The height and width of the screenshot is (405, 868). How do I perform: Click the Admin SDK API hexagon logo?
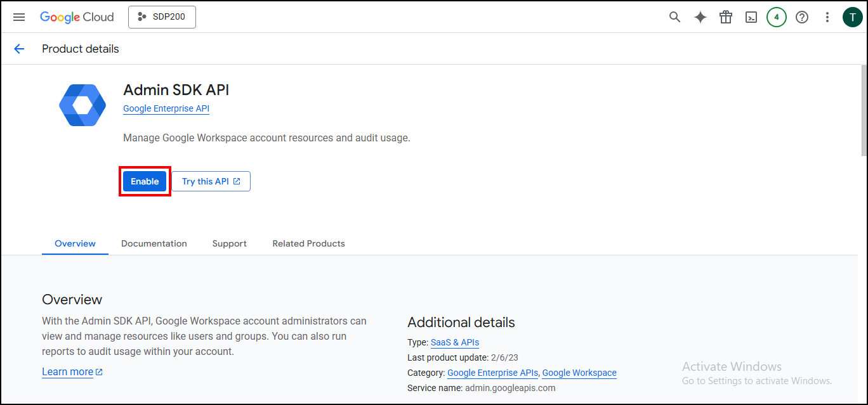pos(82,105)
